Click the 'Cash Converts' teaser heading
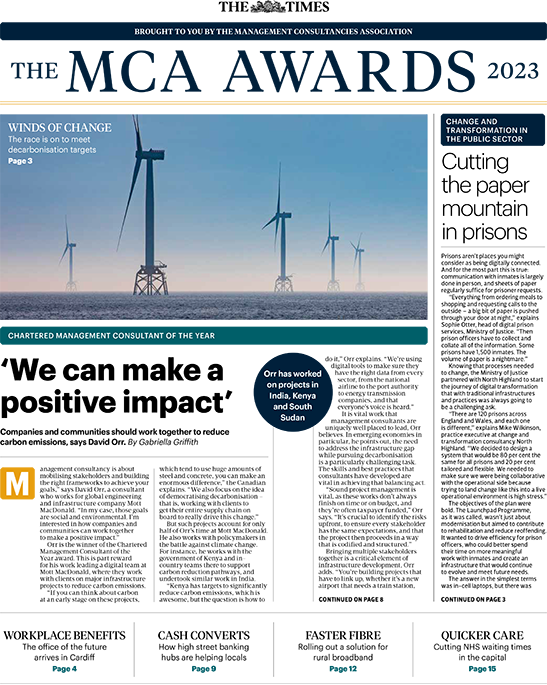This screenshot has height=685, width=547. [x=204, y=635]
